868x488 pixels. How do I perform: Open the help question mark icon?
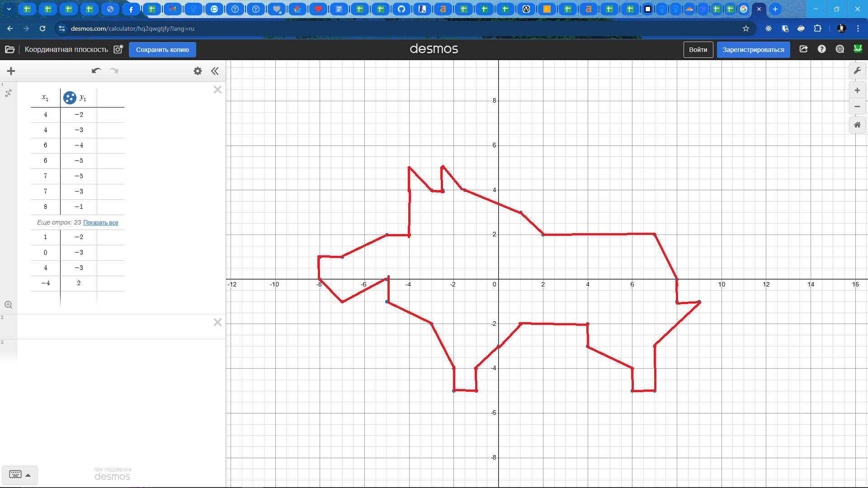tap(821, 49)
